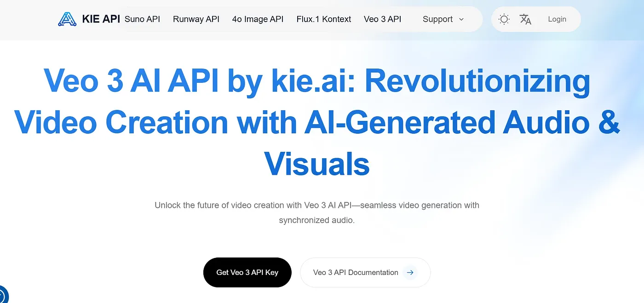Click the arrow icon in Documentation button

[410, 273]
